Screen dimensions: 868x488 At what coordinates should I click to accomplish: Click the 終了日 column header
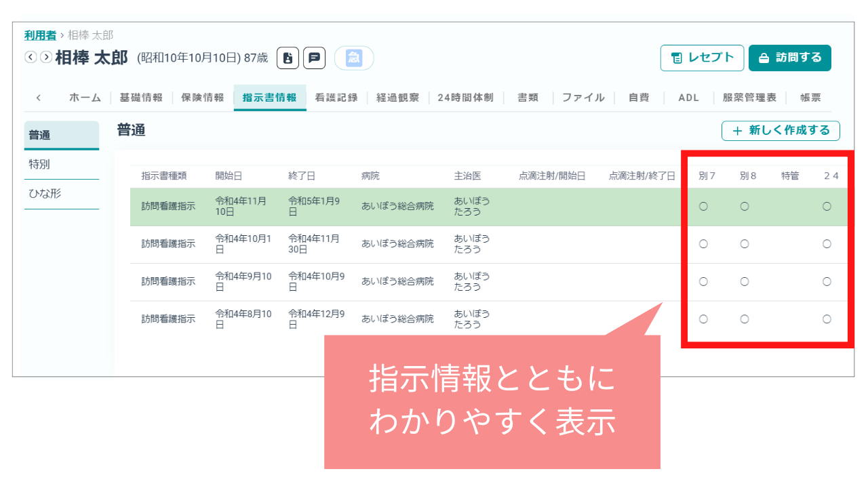coord(302,176)
